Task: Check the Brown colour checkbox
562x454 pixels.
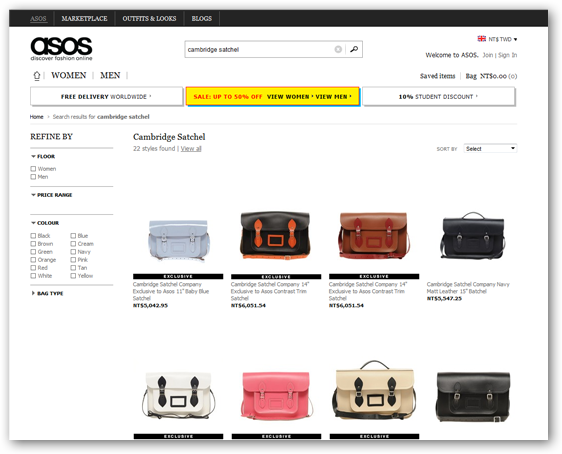Action: [x=33, y=244]
